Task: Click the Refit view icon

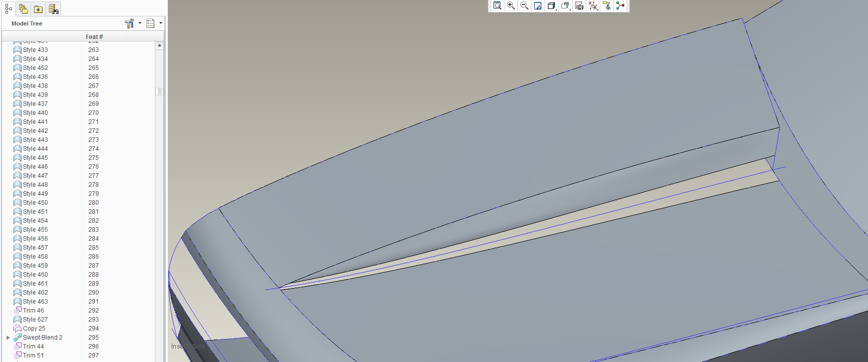Action: pos(497,5)
